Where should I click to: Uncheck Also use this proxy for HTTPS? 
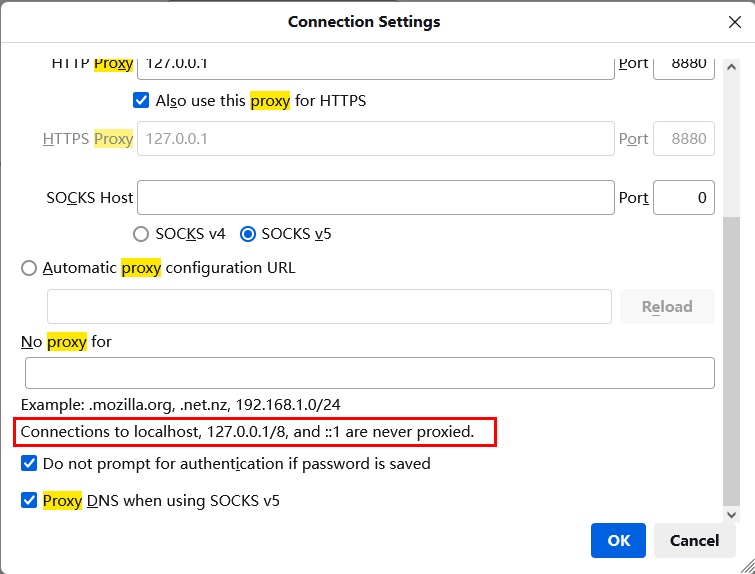pyautogui.click(x=141, y=100)
